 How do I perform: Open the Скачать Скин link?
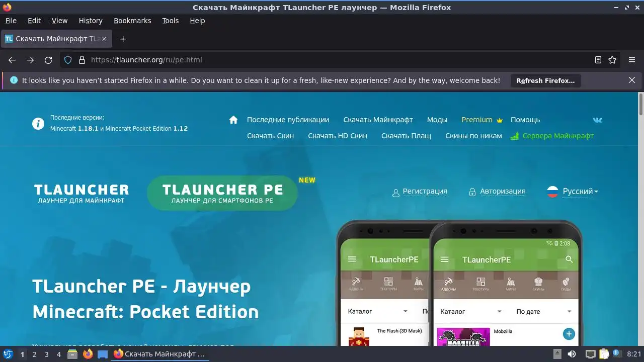[270, 136]
